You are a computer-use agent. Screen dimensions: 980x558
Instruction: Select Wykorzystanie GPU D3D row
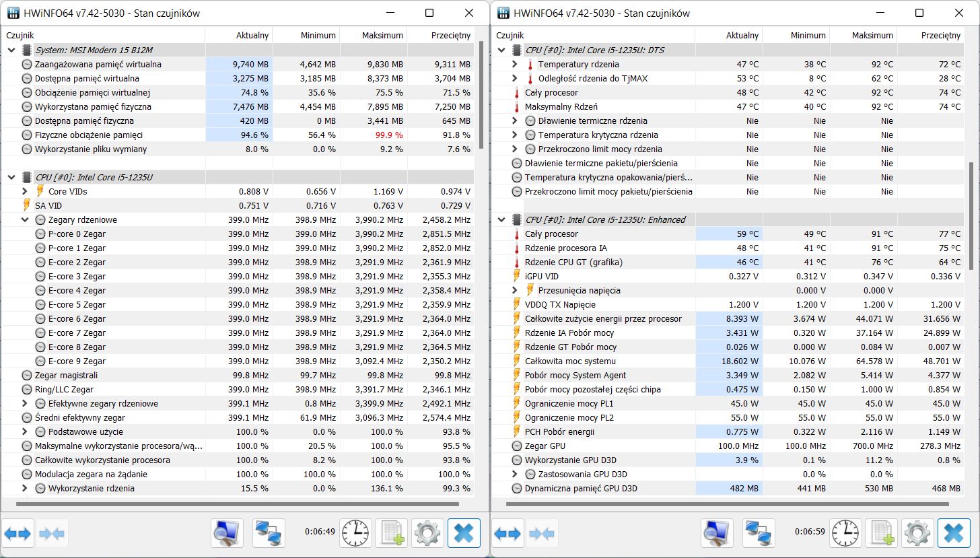coord(728,460)
